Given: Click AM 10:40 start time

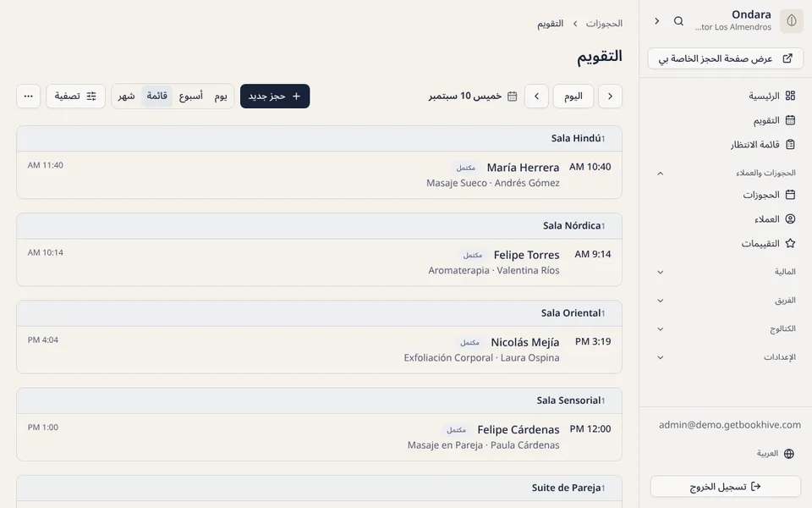Looking at the screenshot, I should (x=590, y=167).
